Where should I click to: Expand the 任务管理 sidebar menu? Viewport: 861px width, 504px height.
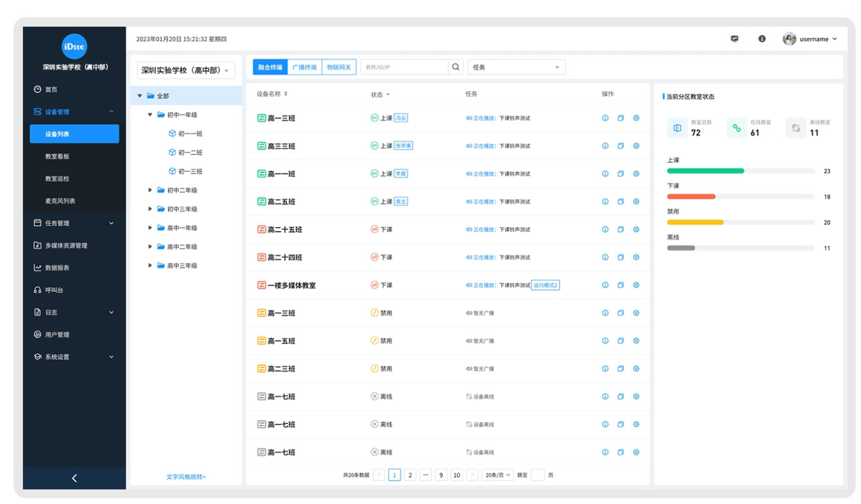click(x=74, y=223)
